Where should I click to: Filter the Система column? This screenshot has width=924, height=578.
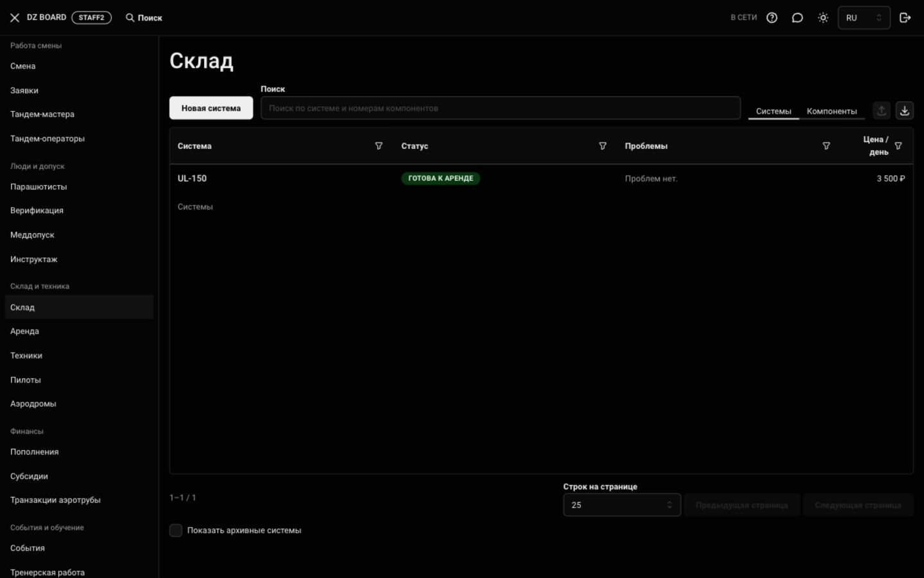point(379,146)
